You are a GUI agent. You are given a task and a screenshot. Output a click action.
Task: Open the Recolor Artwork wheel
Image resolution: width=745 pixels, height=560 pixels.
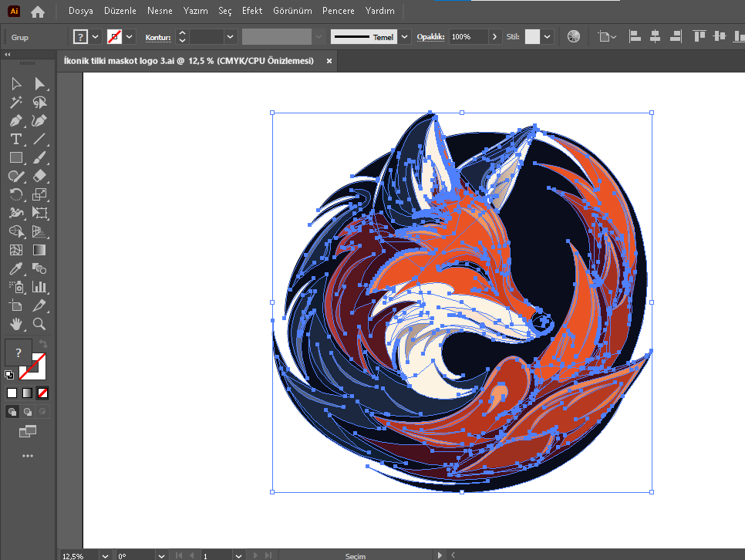574,36
